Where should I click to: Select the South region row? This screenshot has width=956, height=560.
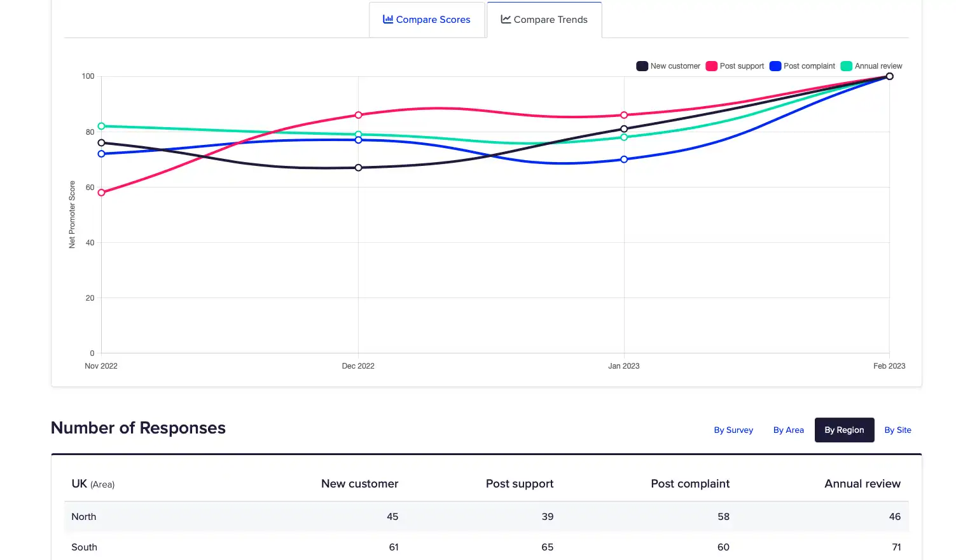pyautogui.click(x=486, y=547)
